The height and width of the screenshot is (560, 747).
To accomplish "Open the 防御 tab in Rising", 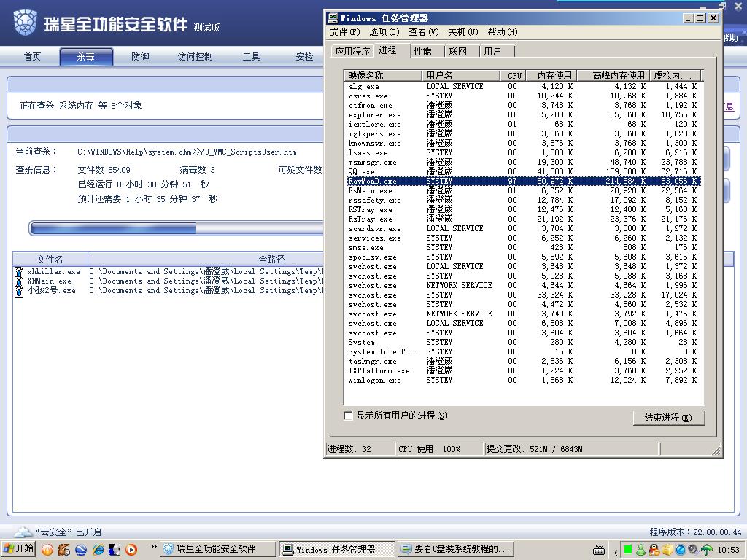I will [x=140, y=57].
